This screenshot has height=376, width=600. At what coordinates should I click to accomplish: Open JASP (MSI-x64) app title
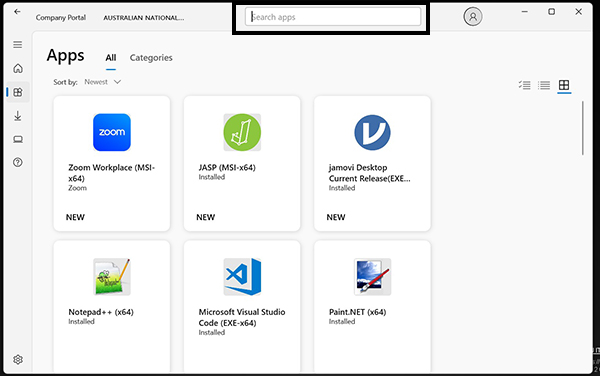(227, 168)
